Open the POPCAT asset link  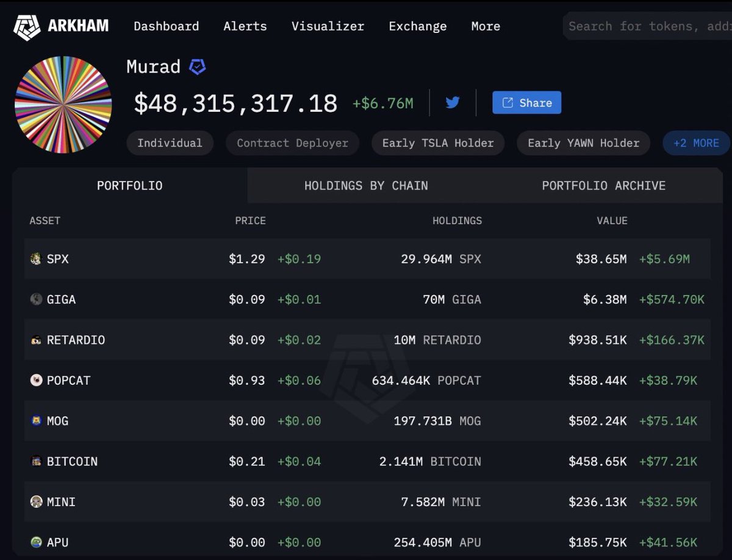pos(69,380)
